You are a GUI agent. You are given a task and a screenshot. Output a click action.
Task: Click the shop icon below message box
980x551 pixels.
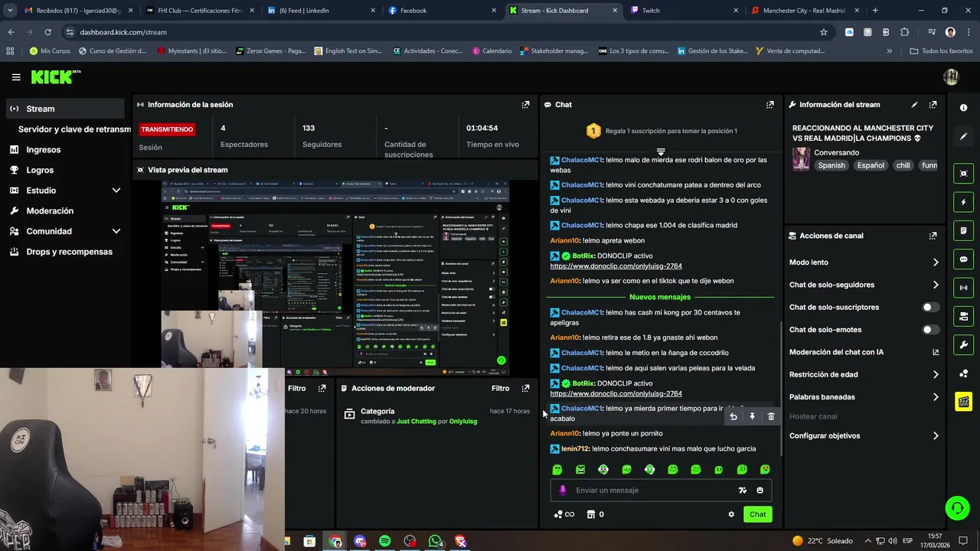tap(590, 514)
